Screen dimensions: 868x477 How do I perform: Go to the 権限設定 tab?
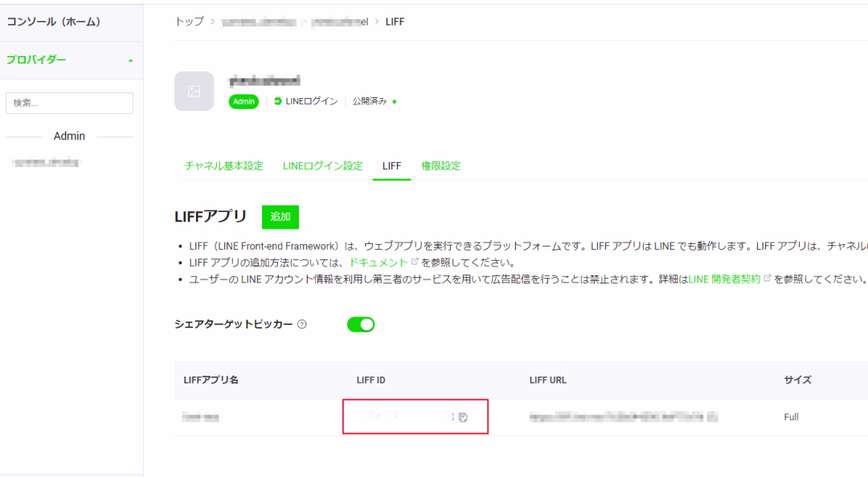coord(440,166)
